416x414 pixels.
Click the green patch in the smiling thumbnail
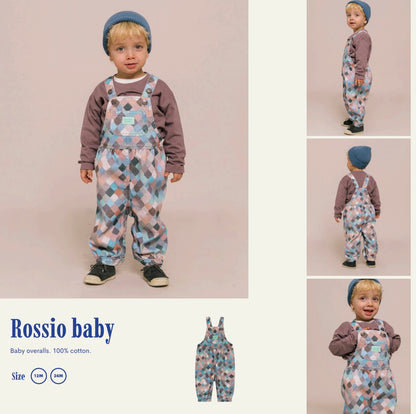click(x=376, y=349)
